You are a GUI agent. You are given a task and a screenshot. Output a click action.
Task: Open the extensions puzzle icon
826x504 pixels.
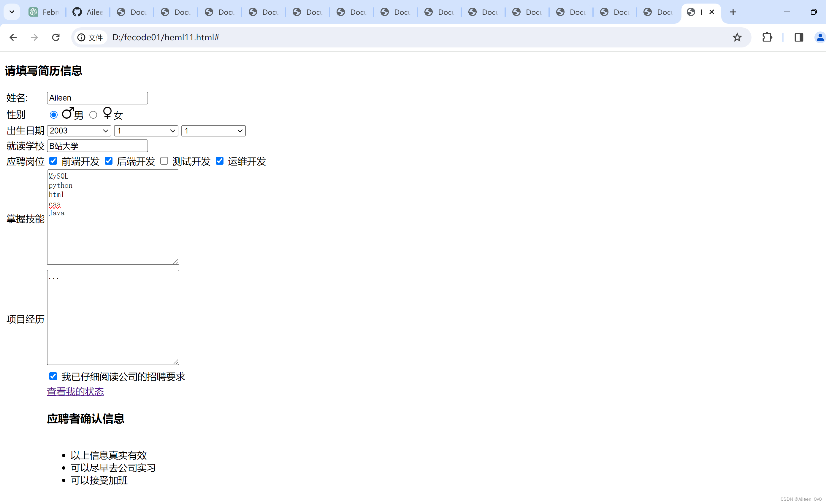pos(767,37)
